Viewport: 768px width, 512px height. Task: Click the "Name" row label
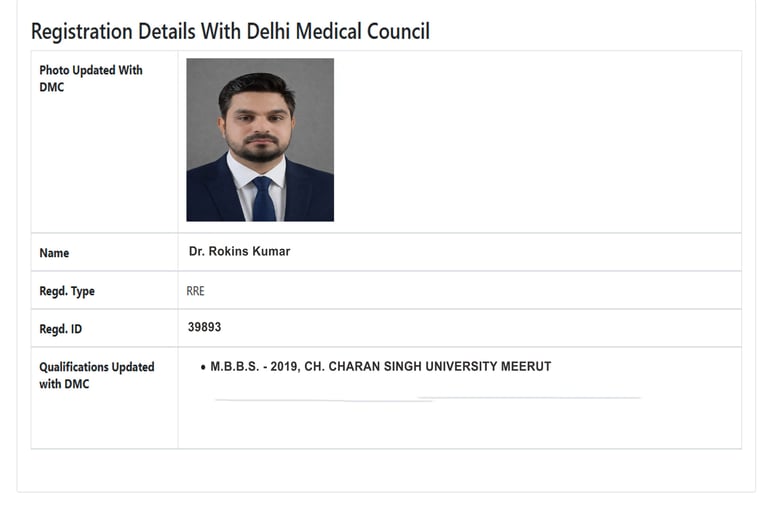coord(54,253)
